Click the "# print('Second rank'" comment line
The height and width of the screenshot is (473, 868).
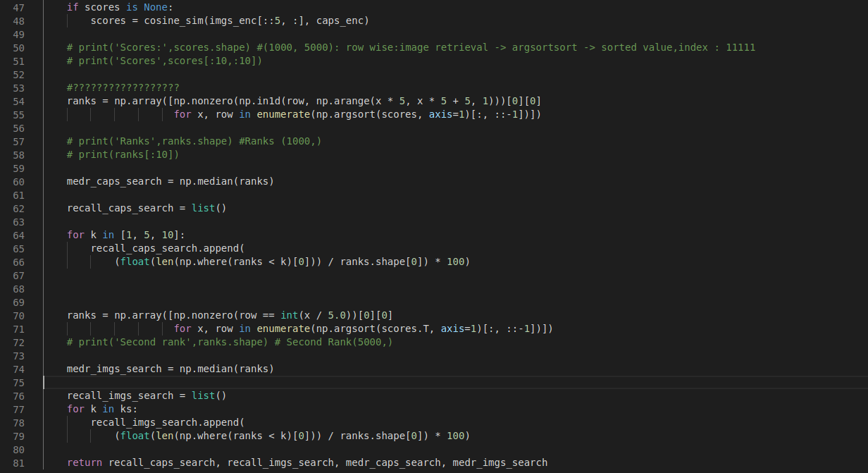pos(230,342)
